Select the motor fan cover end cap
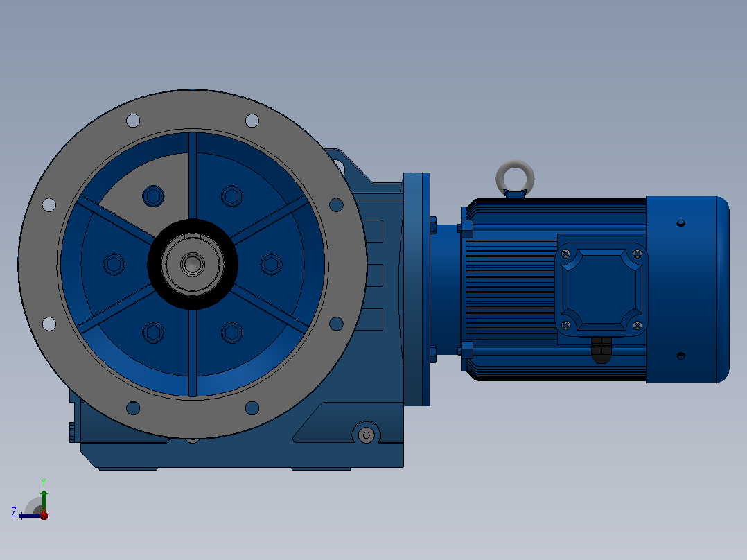Viewport: 747px width, 560px height. click(687, 289)
